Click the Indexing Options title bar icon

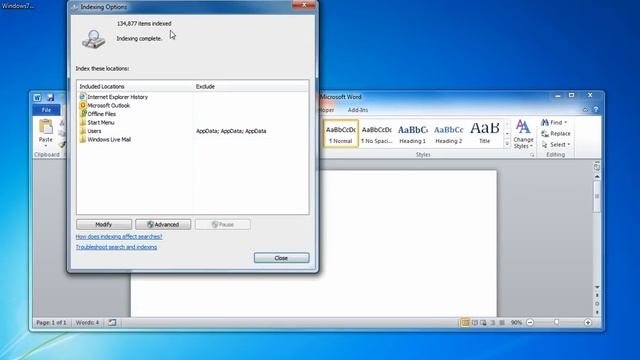75,7
